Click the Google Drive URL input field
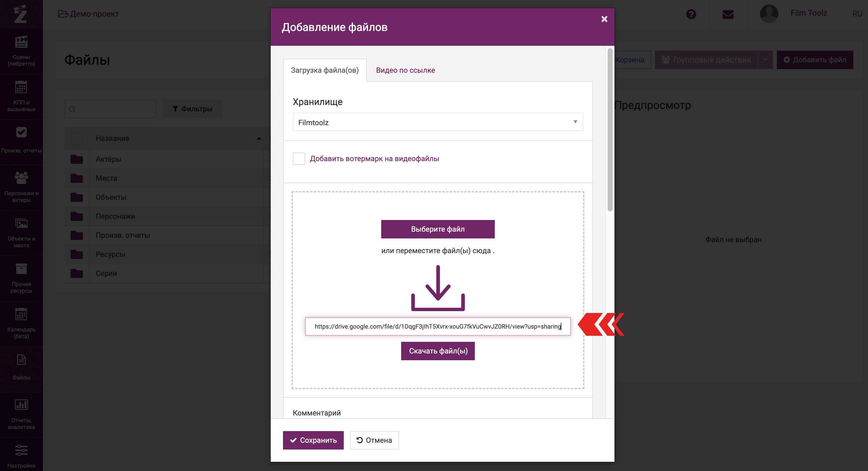This screenshot has height=471, width=868. click(438, 326)
